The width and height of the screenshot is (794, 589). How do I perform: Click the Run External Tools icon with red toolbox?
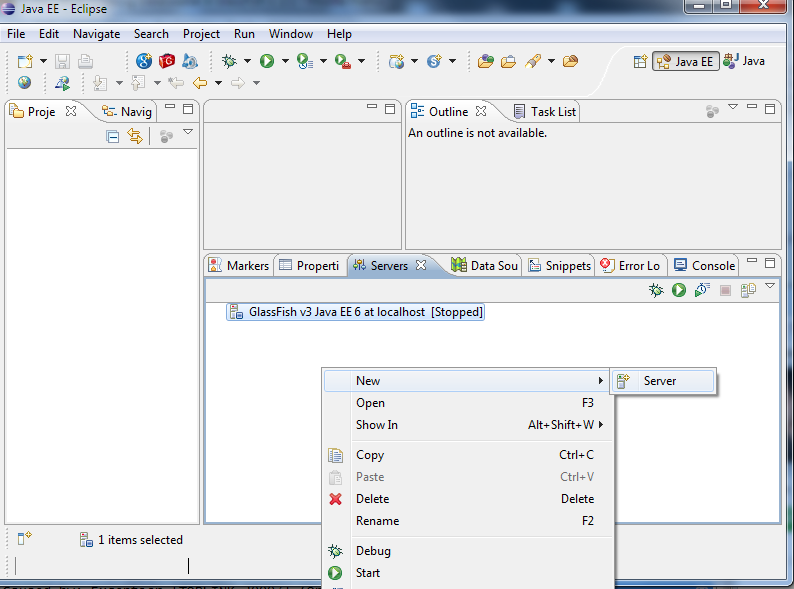click(x=343, y=61)
